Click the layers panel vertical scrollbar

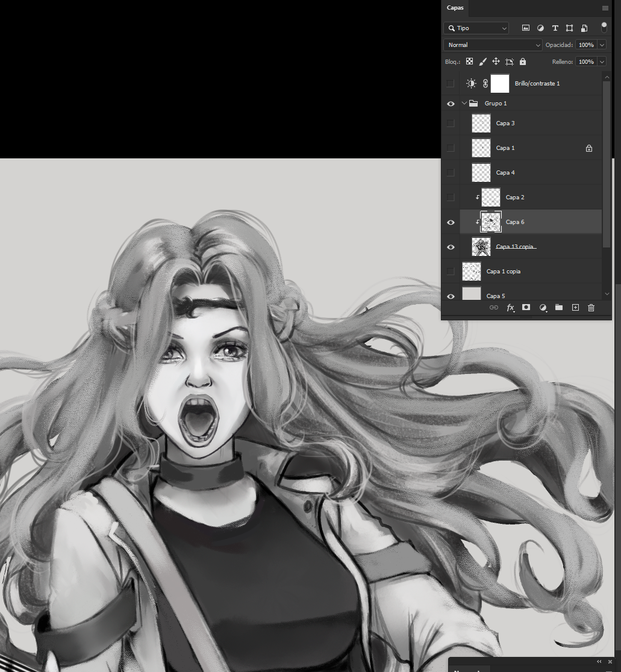(x=607, y=164)
